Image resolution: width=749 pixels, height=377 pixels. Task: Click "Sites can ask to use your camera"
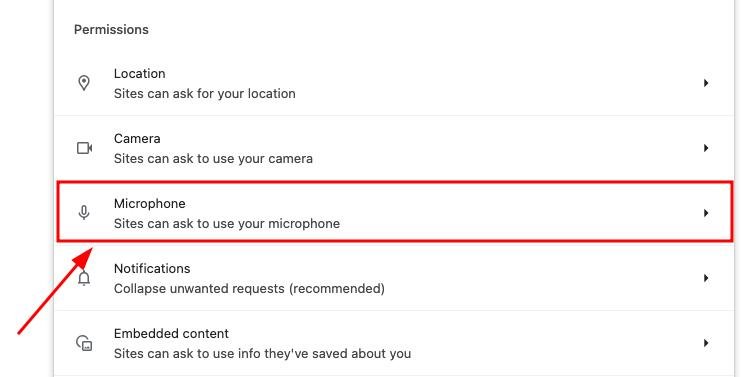tap(213, 159)
